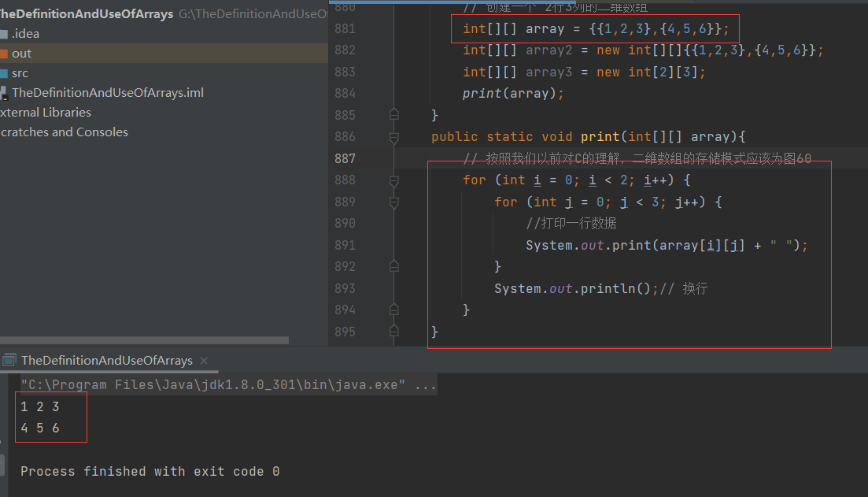The height and width of the screenshot is (497, 868).
Task: Click the orange out folder icon
Action: [x=4, y=54]
